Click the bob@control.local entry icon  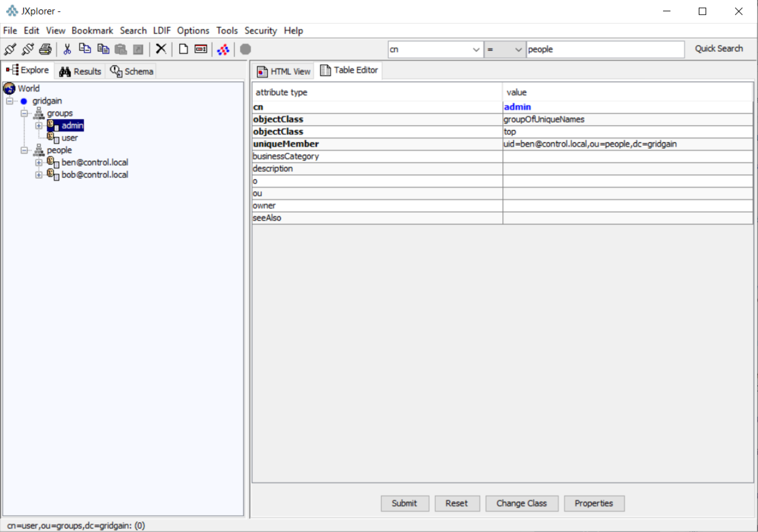coord(53,175)
